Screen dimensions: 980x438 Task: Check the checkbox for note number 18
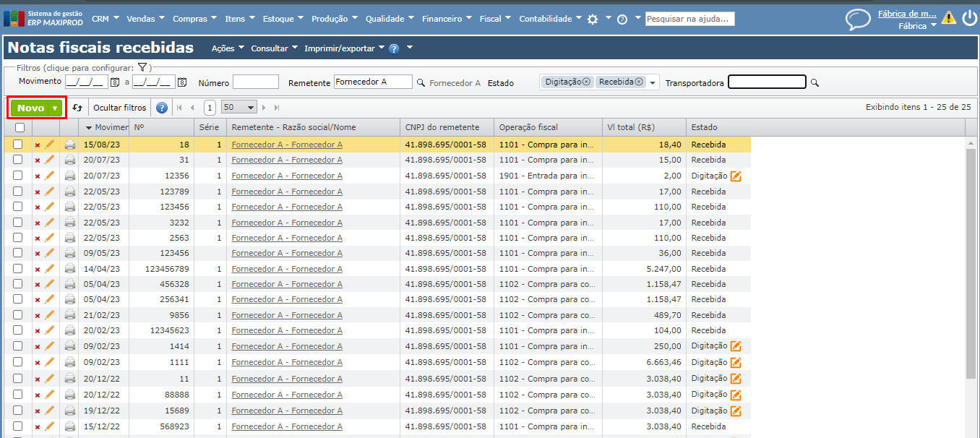coord(18,145)
